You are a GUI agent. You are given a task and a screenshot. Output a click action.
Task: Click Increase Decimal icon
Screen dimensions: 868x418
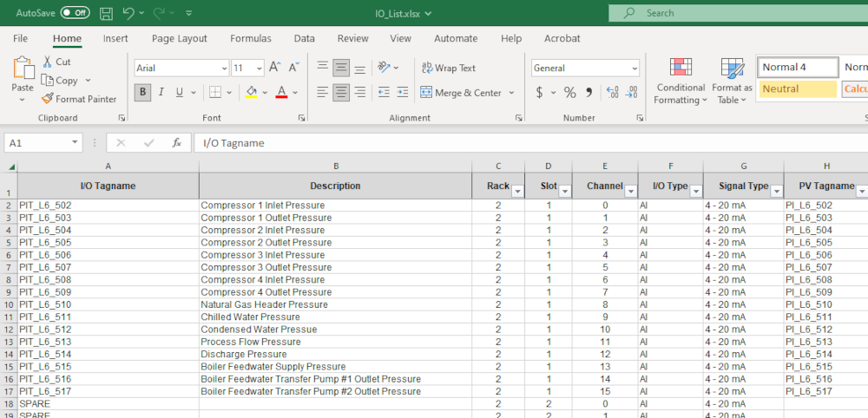[x=613, y=92]
